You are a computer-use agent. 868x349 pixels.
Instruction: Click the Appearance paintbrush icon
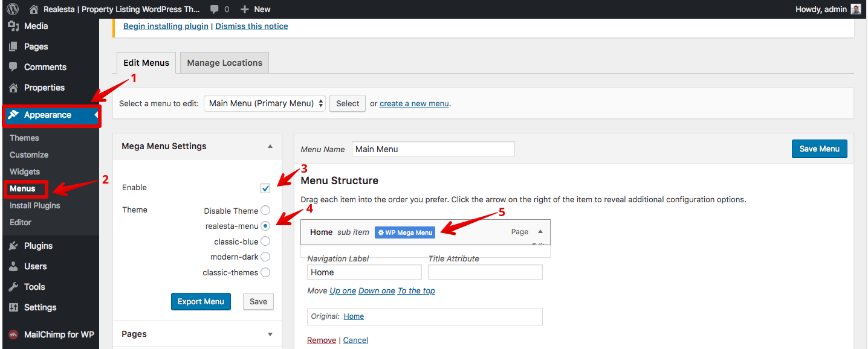point(13,115)
